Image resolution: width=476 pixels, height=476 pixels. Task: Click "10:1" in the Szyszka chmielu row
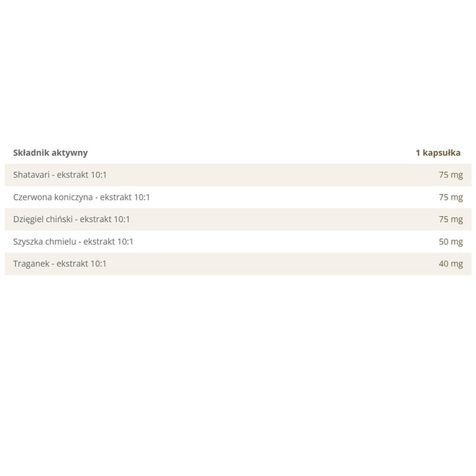pyautogui.click(x=125, y=242)
